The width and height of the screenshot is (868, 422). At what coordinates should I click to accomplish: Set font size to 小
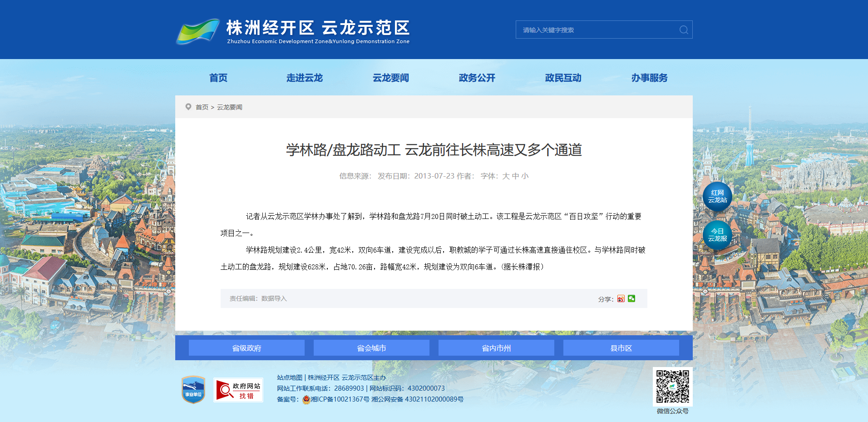click(525, 176)
